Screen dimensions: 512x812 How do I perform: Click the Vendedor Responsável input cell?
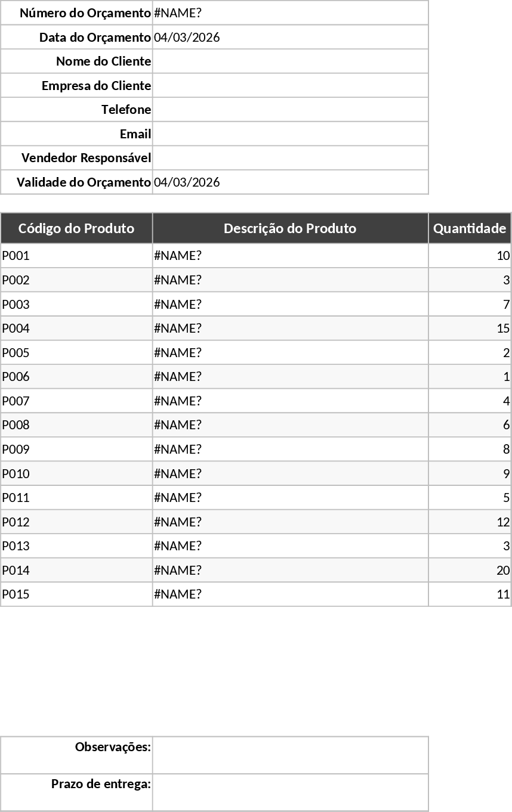click(x=290, y=158)
